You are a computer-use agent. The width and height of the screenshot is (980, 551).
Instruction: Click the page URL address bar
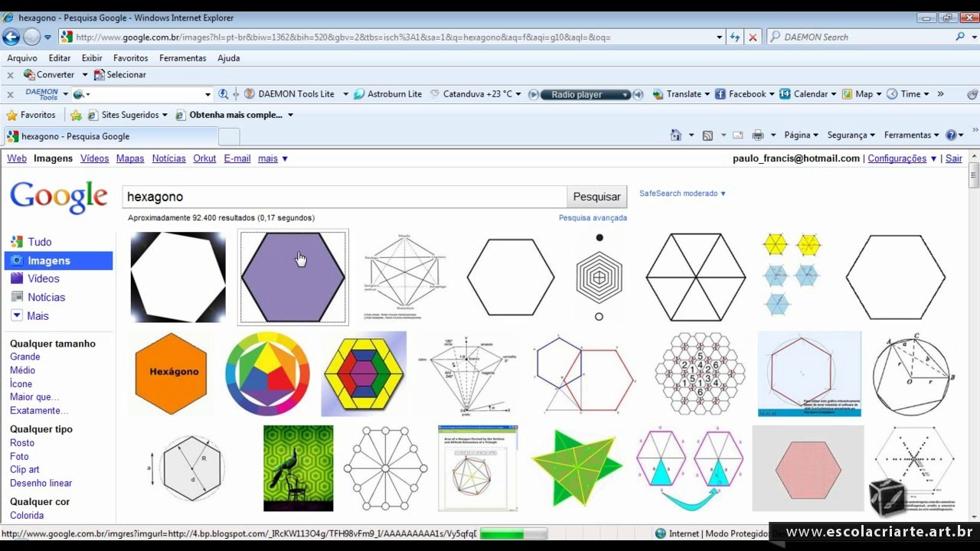coord(390,37)
